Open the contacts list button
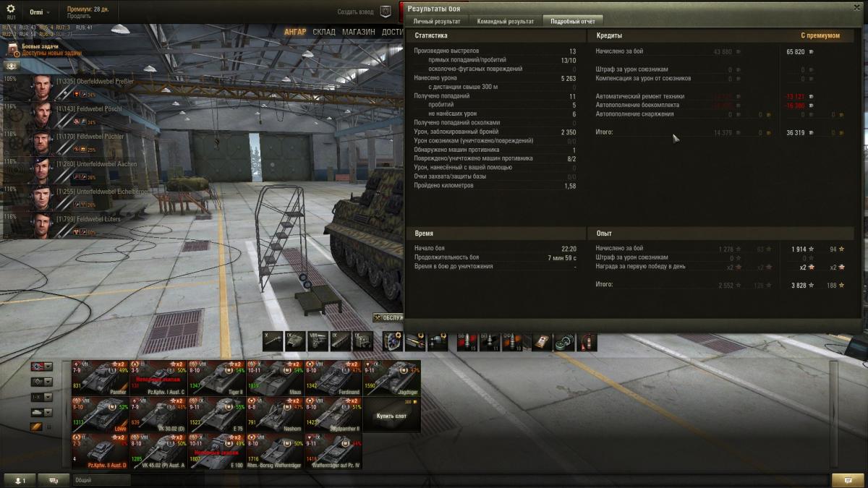Screen dimensions: 868x488 (x=20, y=480)
